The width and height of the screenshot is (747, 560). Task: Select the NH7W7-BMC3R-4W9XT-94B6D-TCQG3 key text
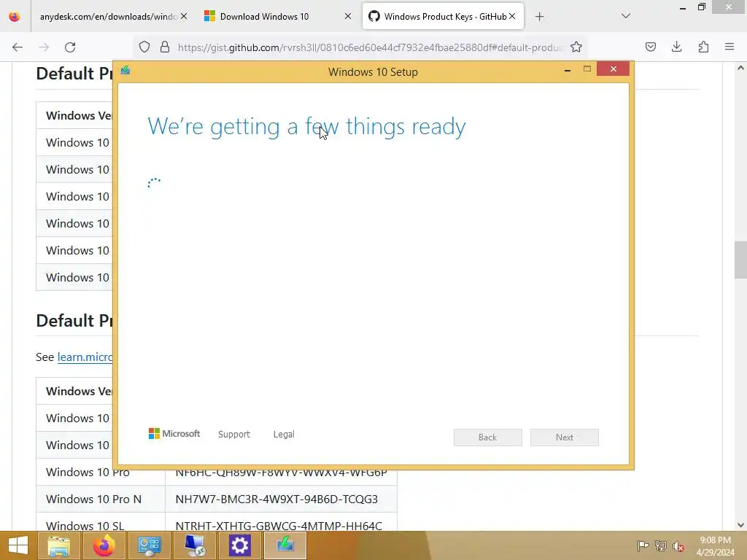pos(276,499)
